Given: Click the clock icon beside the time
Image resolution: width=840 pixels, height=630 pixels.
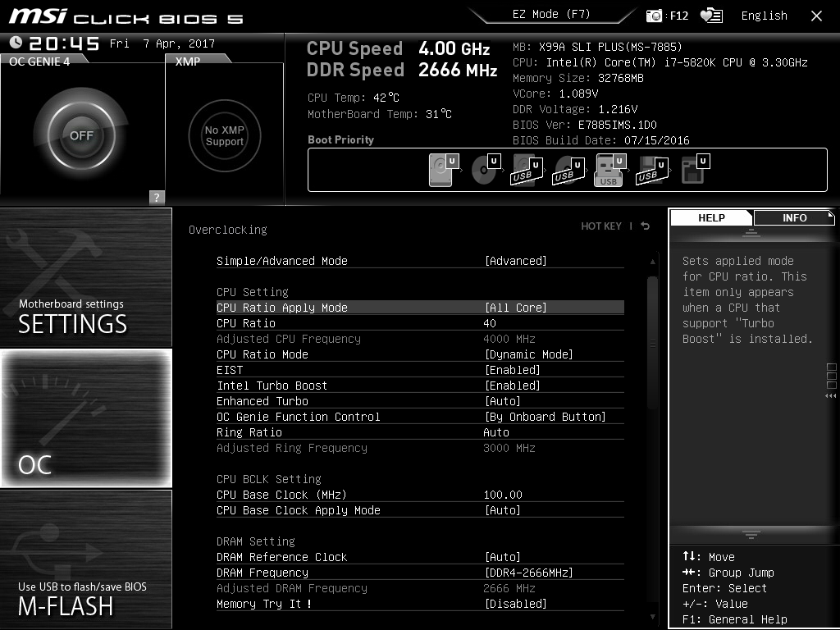Looking at the screenshot, I should [16, 43].
